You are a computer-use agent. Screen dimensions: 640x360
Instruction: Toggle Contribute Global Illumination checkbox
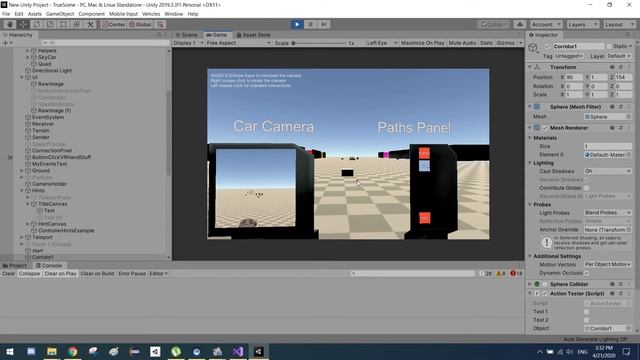click(x=587, y=188)
